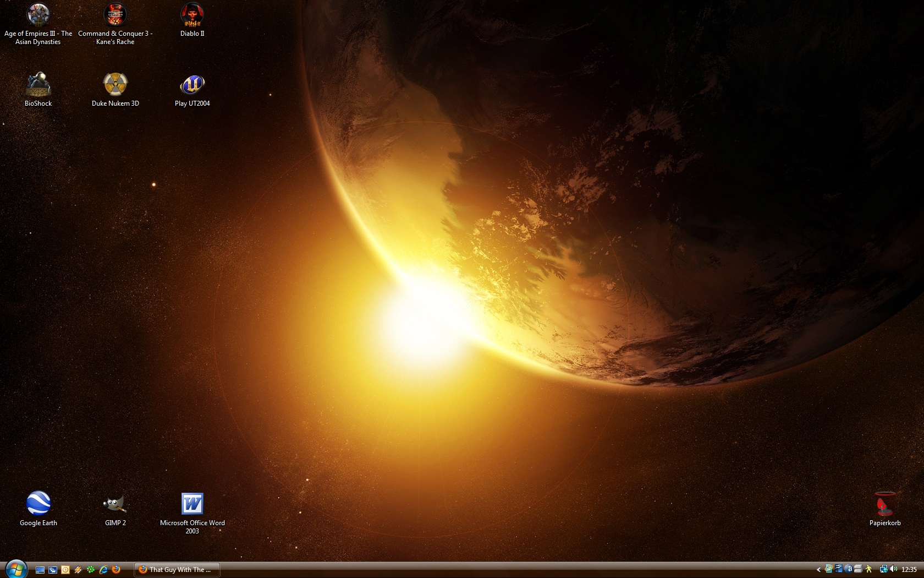Select the BioShock desktop icon

[x=38, y=85]
